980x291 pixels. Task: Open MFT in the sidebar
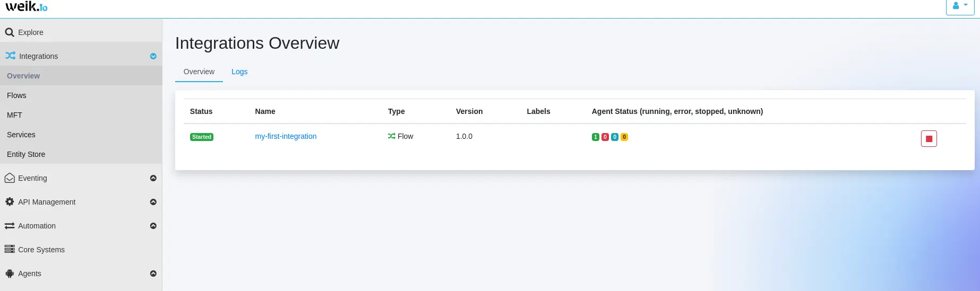tap(81, 115)
